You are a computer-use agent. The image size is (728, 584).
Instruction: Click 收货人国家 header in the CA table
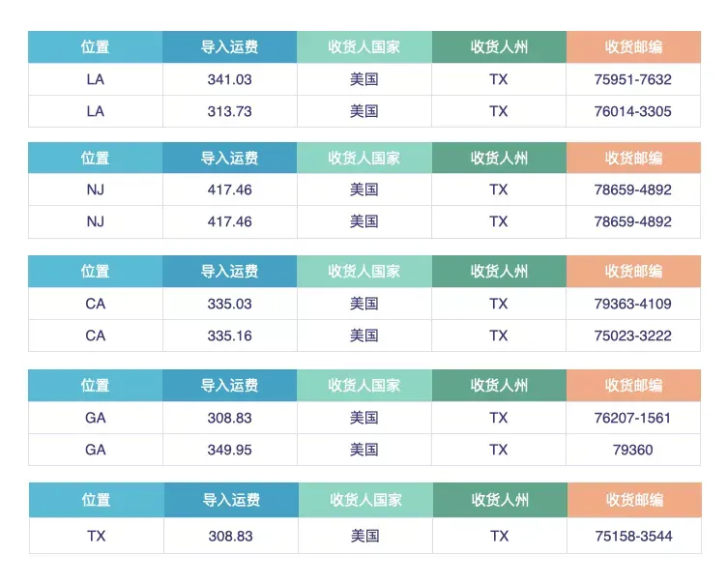pos(364,271)
